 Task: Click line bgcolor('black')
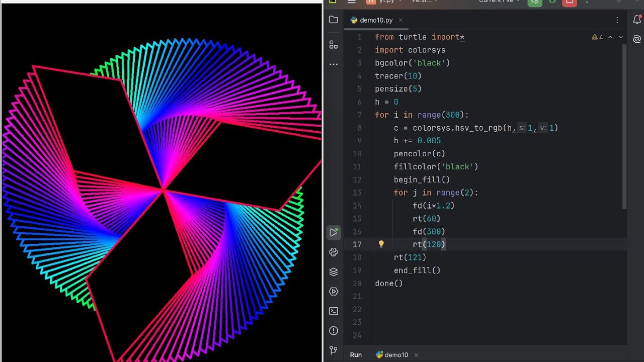[x=412, y=63]
